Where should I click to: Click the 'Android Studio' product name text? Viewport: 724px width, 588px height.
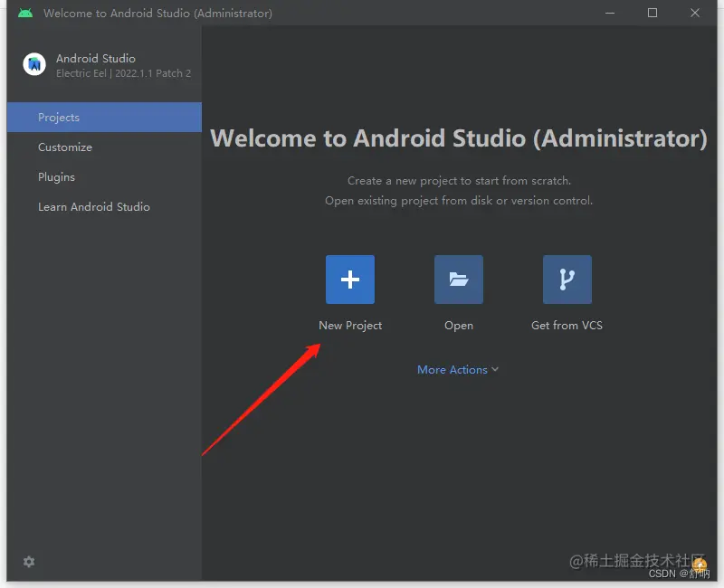pos(96,59)
